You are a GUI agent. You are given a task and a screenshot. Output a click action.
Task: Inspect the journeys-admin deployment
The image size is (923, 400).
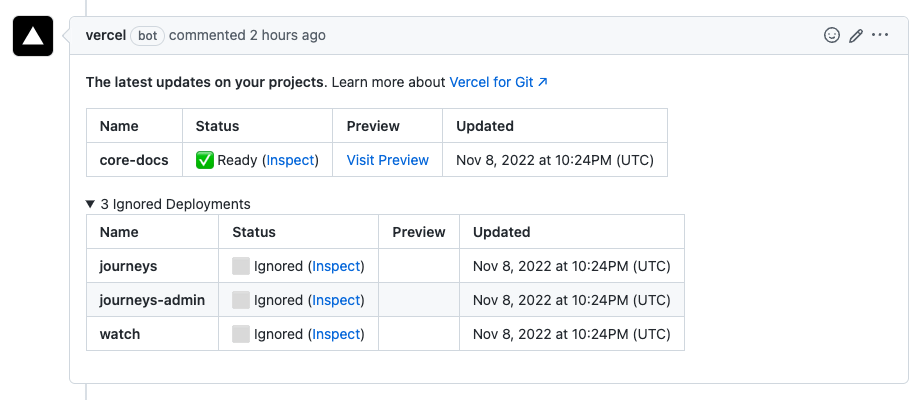click(336, 300)
